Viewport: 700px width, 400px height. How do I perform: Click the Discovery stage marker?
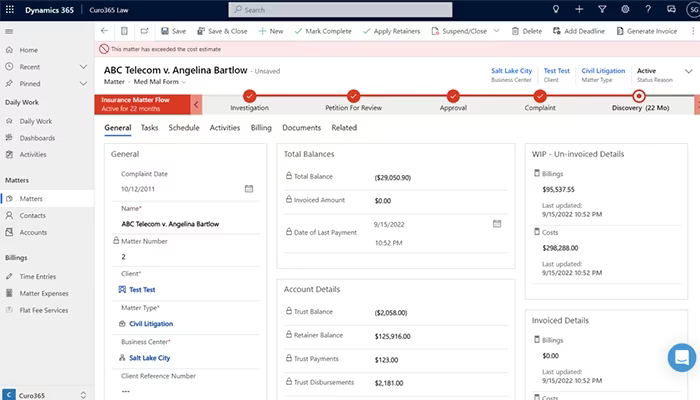point(639,96)
